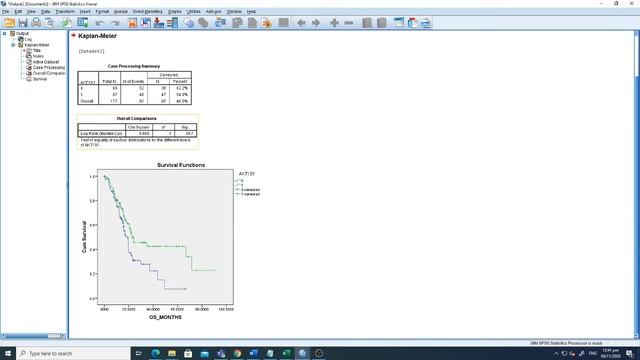Image resolution: width=640 pixels, height=360 pixels.
Task: Open the notification center icon
Action: point(629,353)
